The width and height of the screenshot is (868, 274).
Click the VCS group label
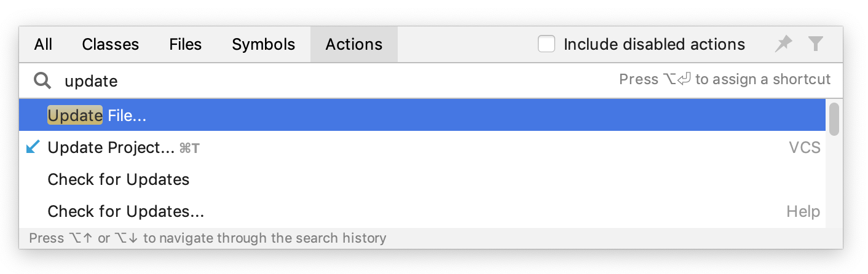tap(804, 147)
